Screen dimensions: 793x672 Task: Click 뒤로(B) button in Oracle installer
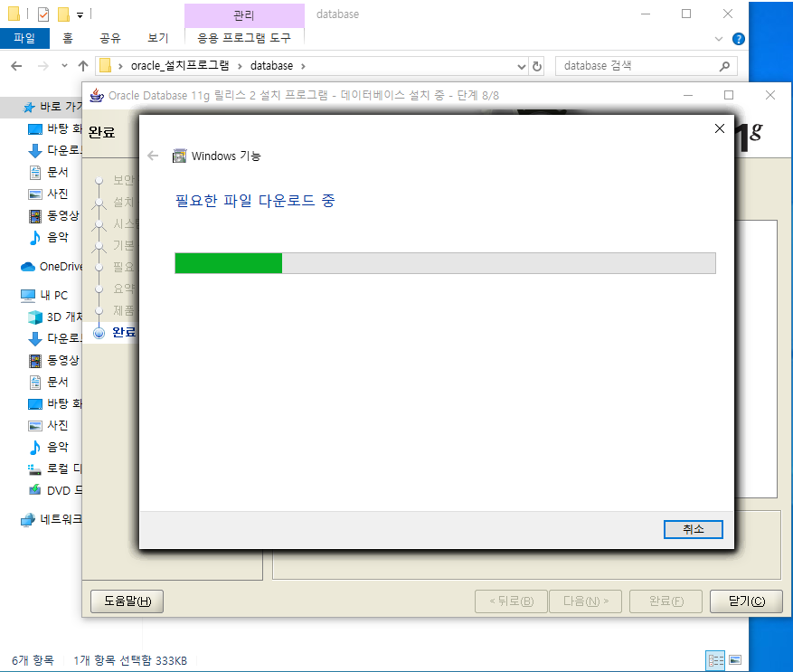[x=511, y=601]
